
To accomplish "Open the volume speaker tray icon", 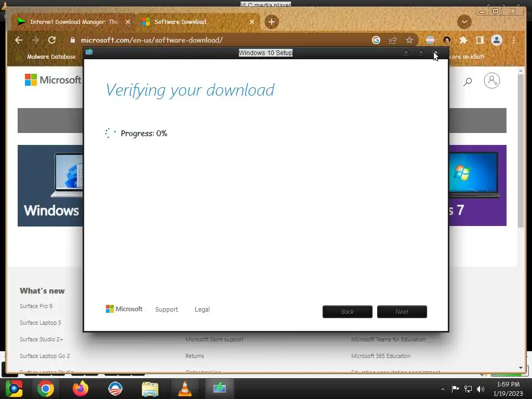I will (481, 389).
